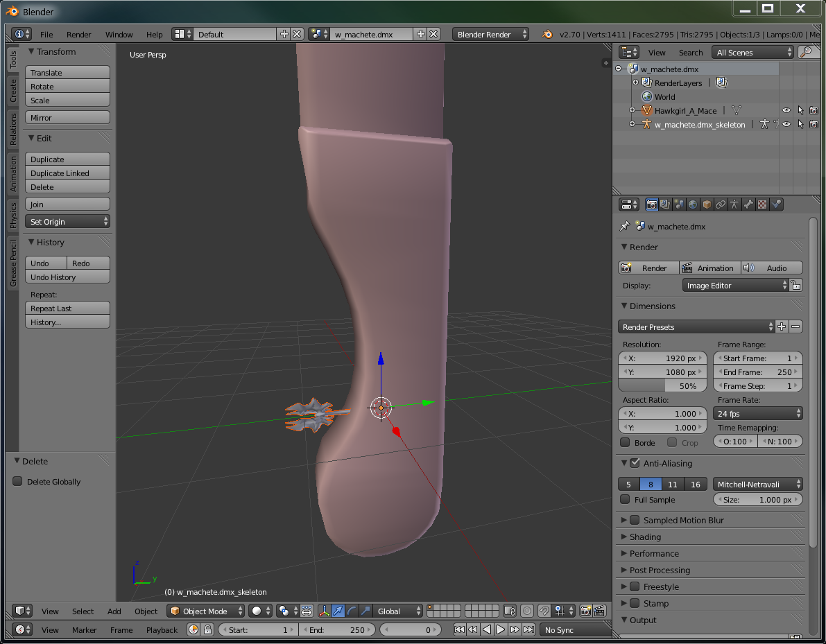Expand the Performance panel
826x644 pixels.
tap(654, 553)
